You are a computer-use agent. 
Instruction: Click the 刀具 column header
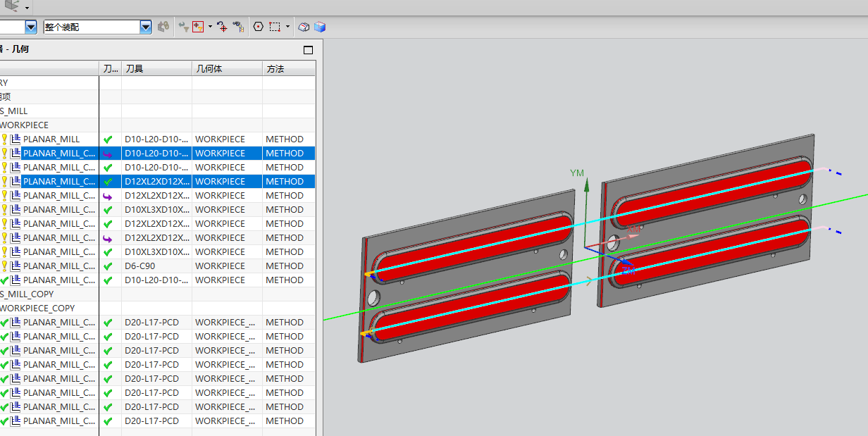point(156,68)
